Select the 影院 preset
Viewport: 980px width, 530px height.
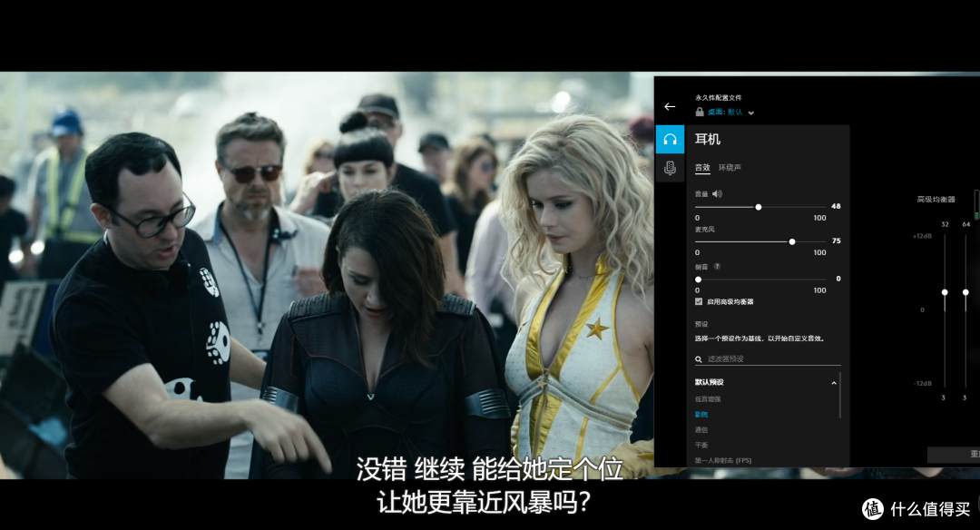tap(701, 415)
